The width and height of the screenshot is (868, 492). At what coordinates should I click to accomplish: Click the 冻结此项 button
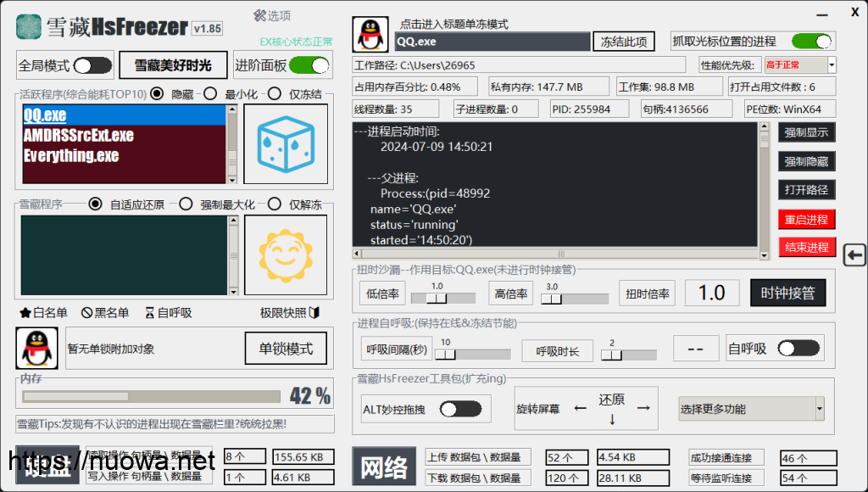624,42
